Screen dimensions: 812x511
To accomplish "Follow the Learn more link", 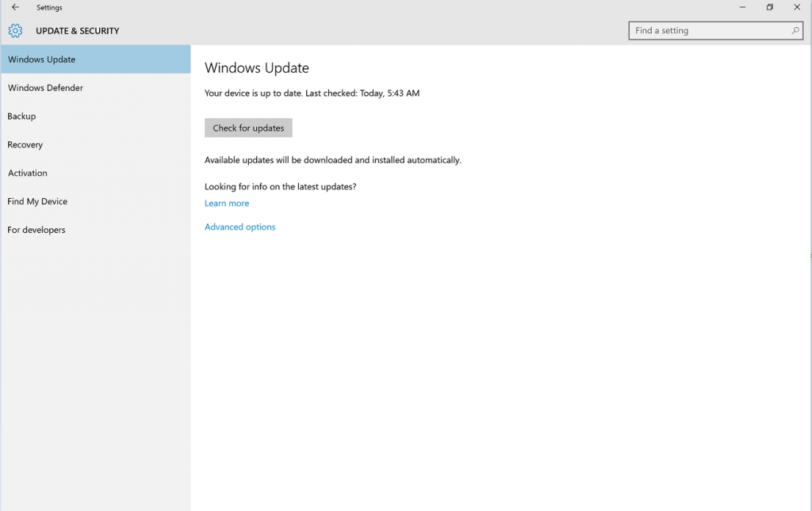I will click(227, 204).
